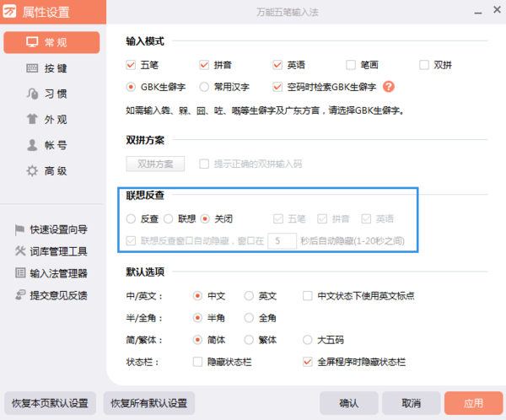The height and width of the screenshot is (420, 506).
Task: Select the 常用汉字 radio button
Action: (204, 87)
